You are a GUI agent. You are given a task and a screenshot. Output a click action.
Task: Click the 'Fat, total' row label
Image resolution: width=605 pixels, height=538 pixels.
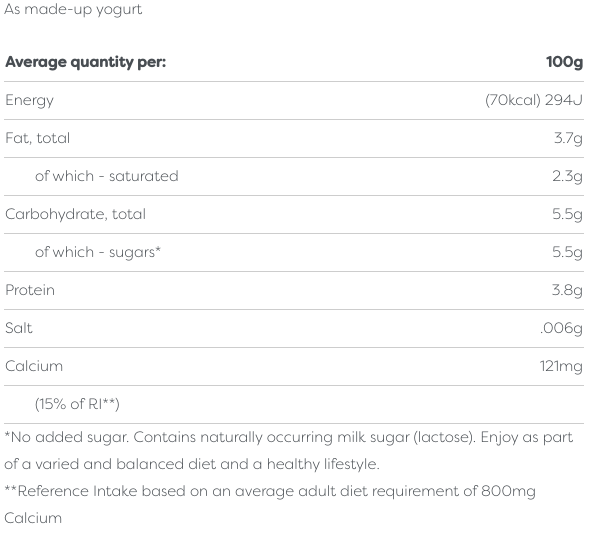click(38, 138)
